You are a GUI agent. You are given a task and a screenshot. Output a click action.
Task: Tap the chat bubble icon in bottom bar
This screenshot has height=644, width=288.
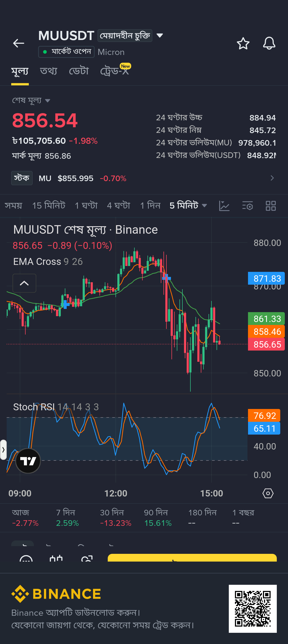tap(26, 558)
